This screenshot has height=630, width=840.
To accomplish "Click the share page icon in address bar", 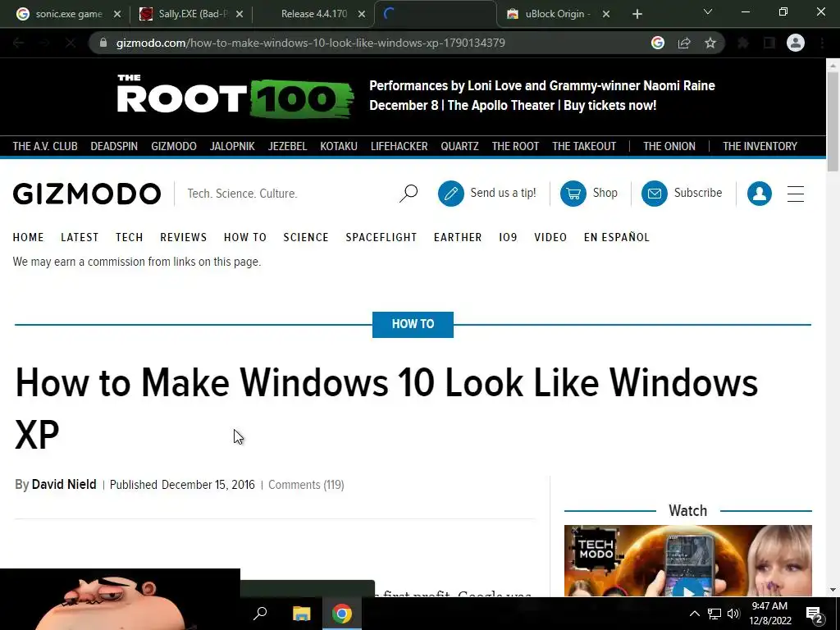I will point(683,43).
